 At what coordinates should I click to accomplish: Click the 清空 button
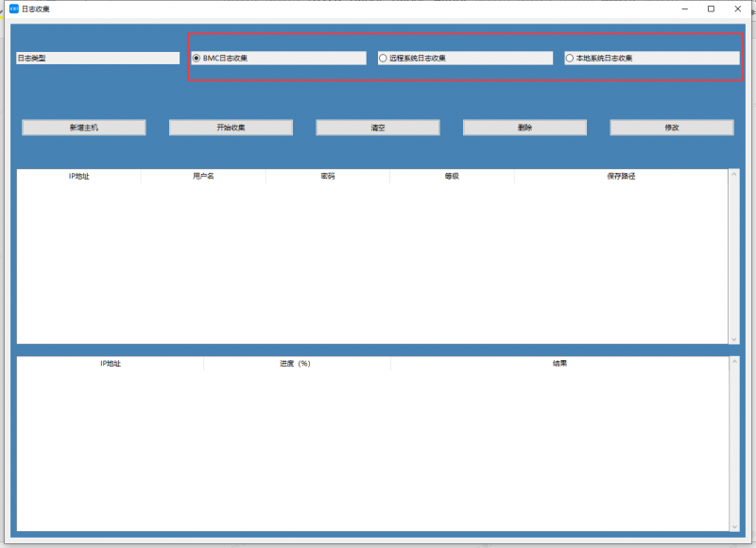(x=377, y=128)
